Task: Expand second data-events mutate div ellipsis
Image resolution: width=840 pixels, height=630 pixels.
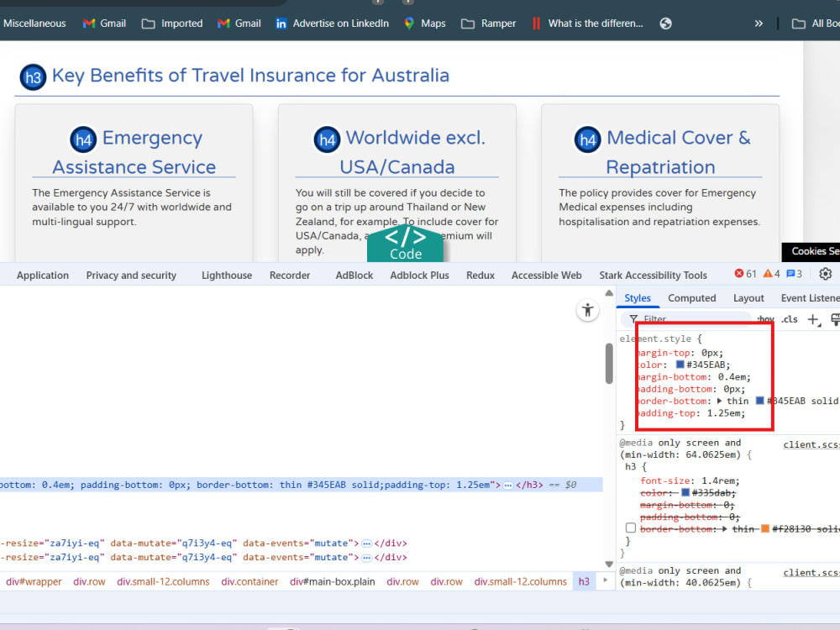Action: (366, 558)
